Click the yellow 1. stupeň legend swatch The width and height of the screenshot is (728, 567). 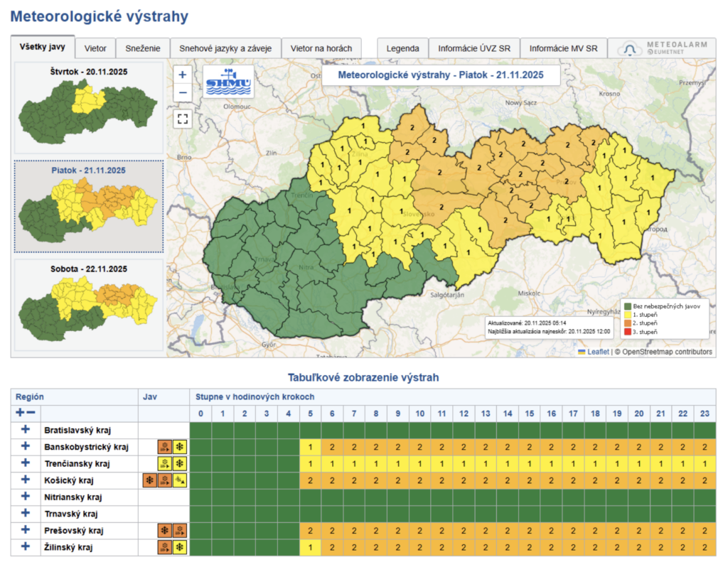(x=628, y=314)
